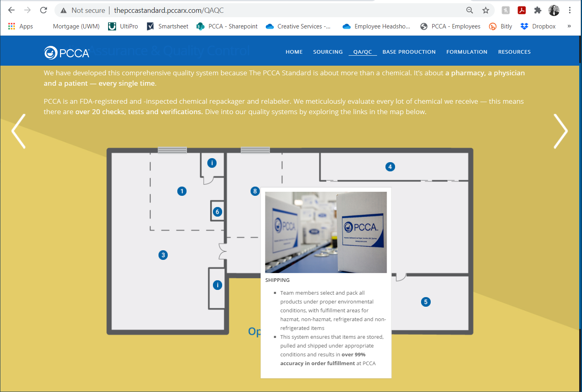
Task: Open the Adobe Acrobat extension icon
Action: point(522,10)
